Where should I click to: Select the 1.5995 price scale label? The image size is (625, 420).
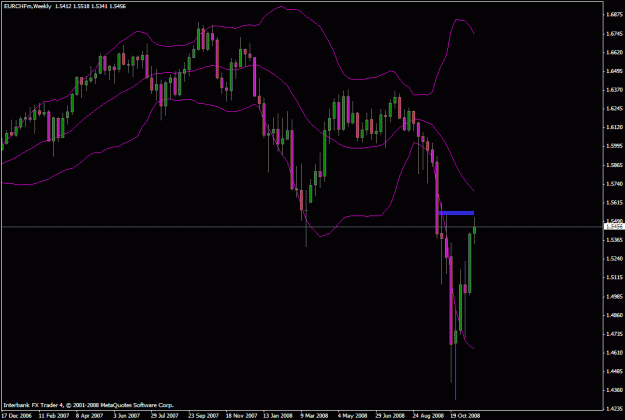tap(614, 146)
